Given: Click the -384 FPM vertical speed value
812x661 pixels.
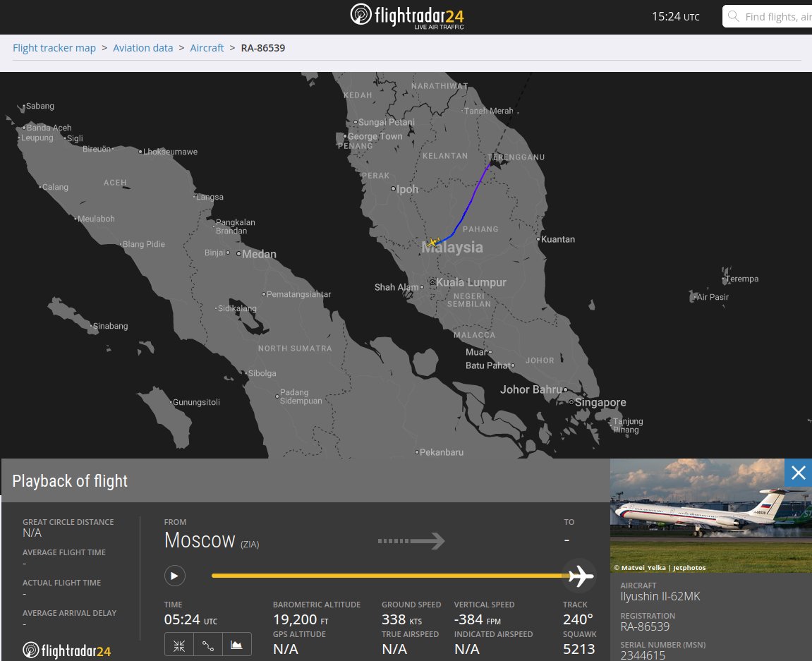Looking at the screenshot, I should [x=478, y=619].
